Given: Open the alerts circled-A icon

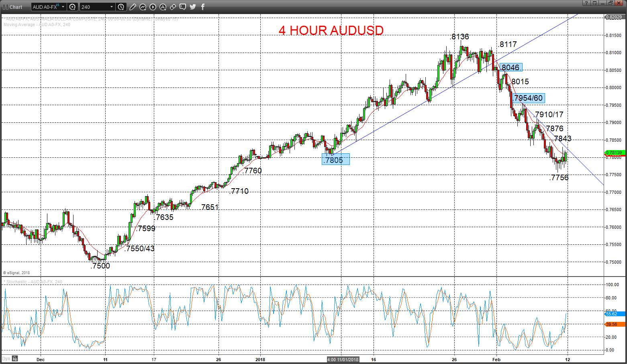Looking at the screenshot, I should 163,7.
